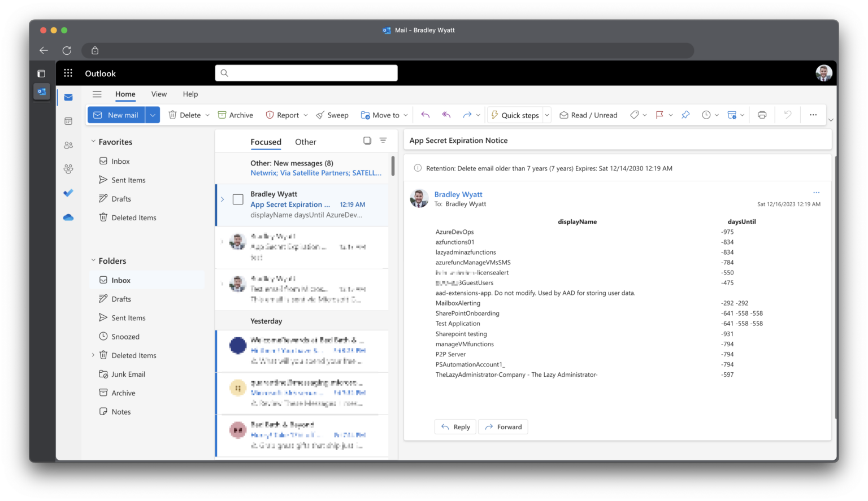Open People in the left rail
This screenshot has height=501, width=868.
pos(68,145)
